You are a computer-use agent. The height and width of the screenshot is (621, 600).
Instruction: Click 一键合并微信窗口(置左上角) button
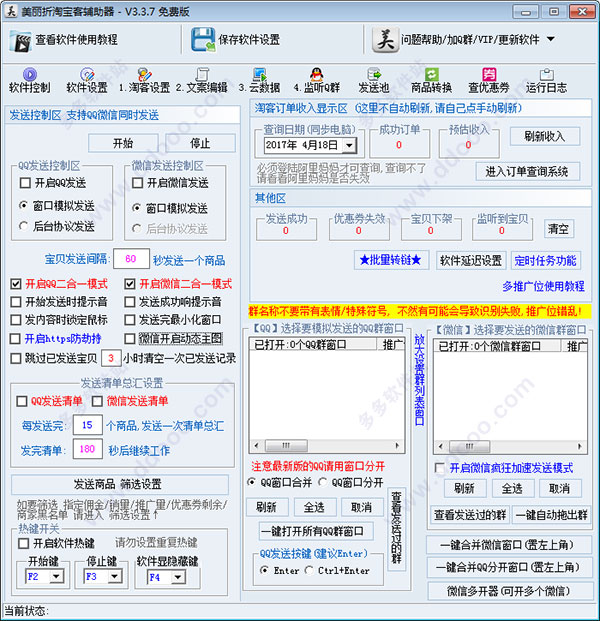click(x=509, y=545)
